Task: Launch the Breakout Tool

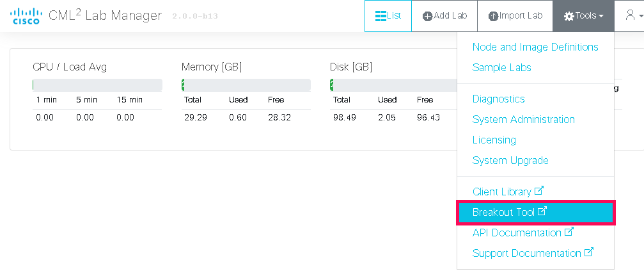Action: (535, 212)
